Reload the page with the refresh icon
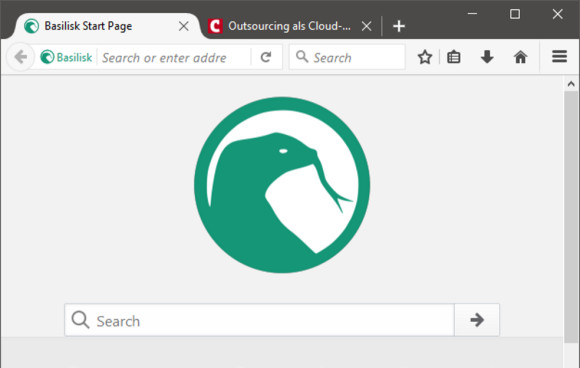Screen dimensions: 580x368 (x=266, y=57)
